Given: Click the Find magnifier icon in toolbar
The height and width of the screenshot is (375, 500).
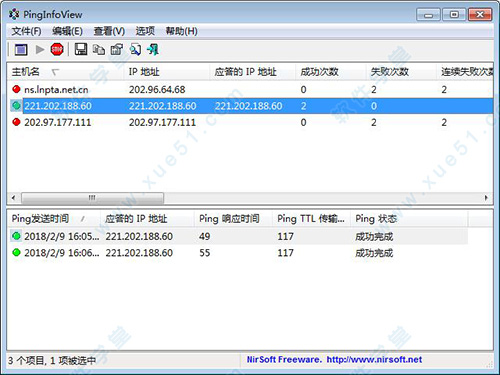Looking at the screenshot, I should pos(135,50).
